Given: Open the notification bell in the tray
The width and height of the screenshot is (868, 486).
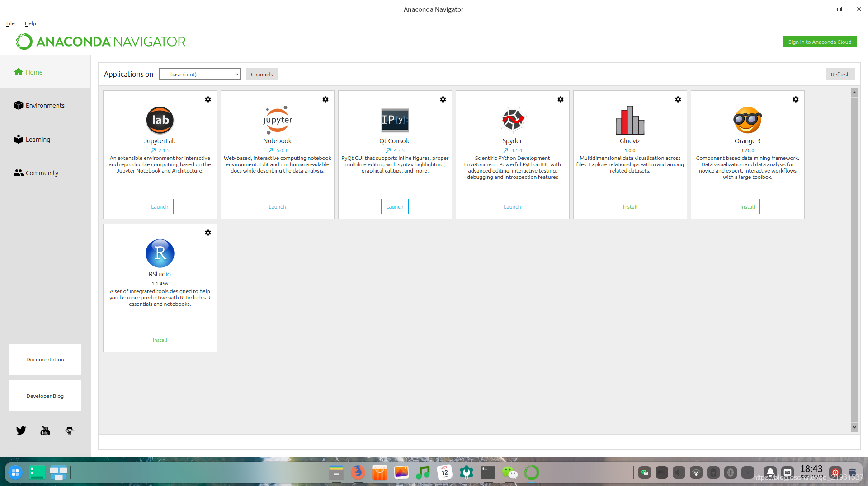Looking at the screenshot, I should coord(770,472).
